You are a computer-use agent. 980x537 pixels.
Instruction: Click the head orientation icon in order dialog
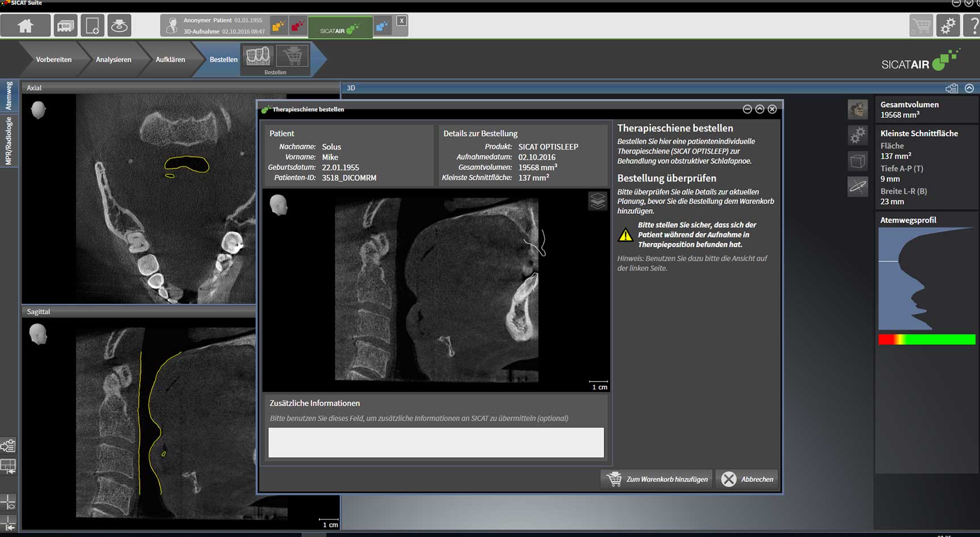[278, 204]
